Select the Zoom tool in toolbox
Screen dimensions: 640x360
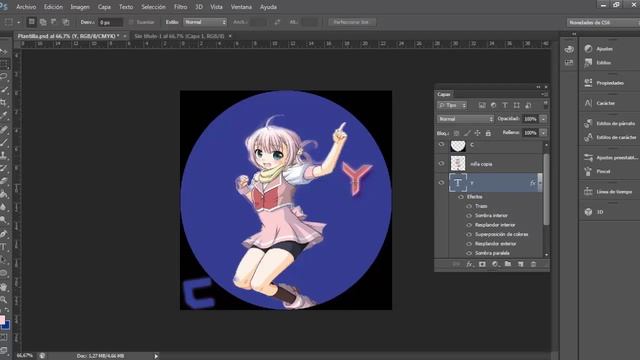click(x=4, y=300)
